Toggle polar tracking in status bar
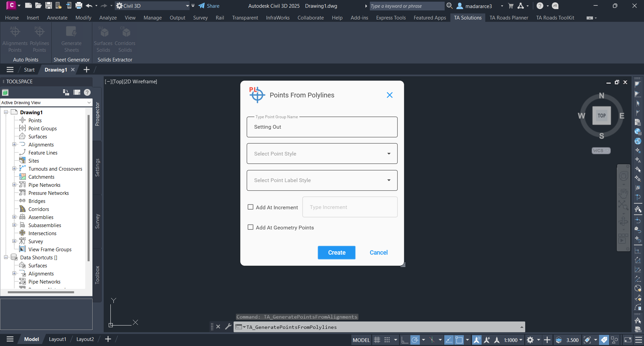 (415, 340)
